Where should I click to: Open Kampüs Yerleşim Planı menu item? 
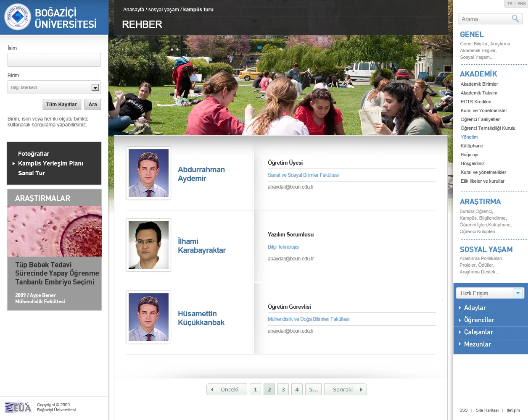click(x=50, y=163)
